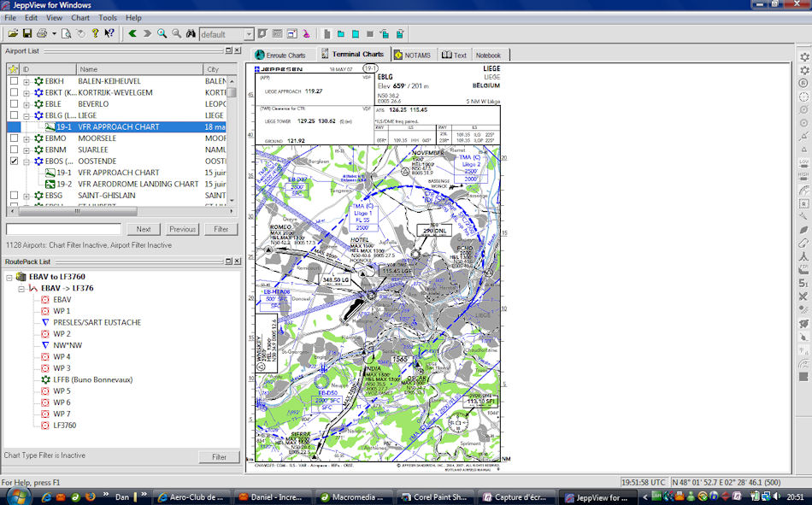Click the Filter button beside Previous
The image size is (812, 505).
[x=221, y=229]
